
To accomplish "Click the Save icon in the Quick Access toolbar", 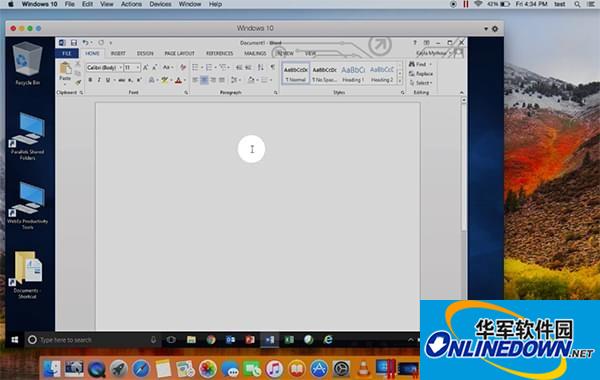I will pos(74,42).
